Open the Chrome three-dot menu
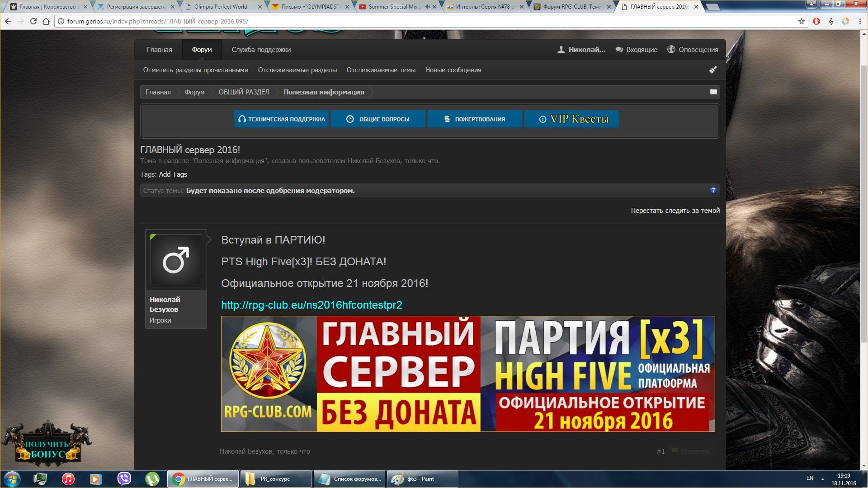Image resolution: width=868 pixels, height=488 pixels. (x=860, y=21)
